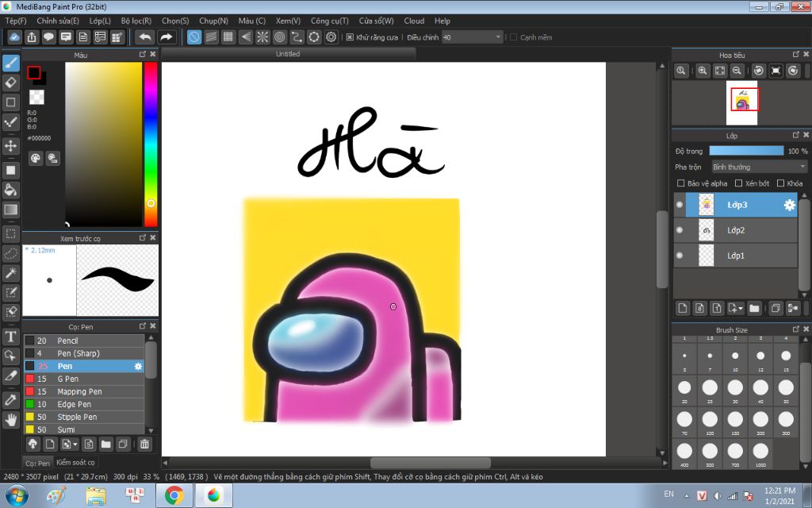The width and height of the screenshot is (812, 508).
Task: Switch to the Hand tool
Action: click(11, 419)
